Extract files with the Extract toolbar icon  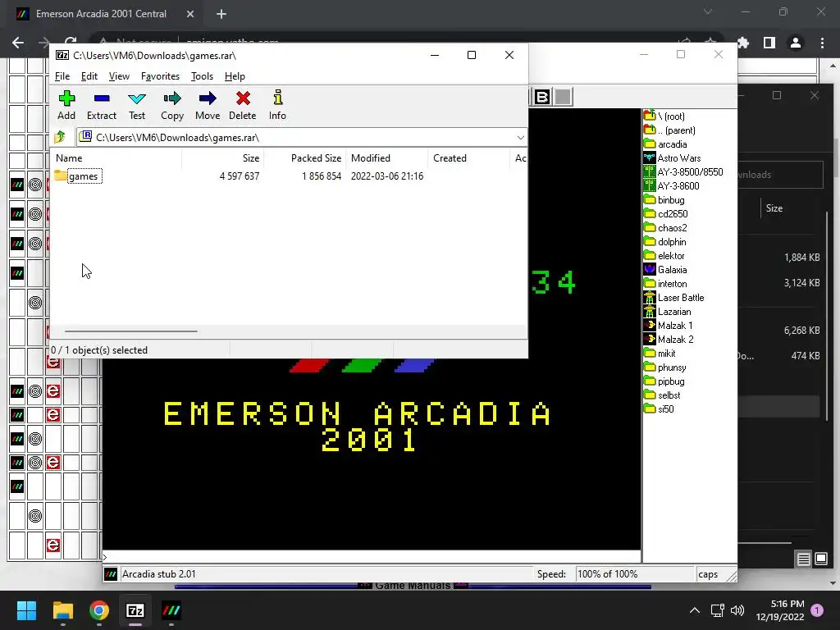pyautogui.click(x=101, y=106)
